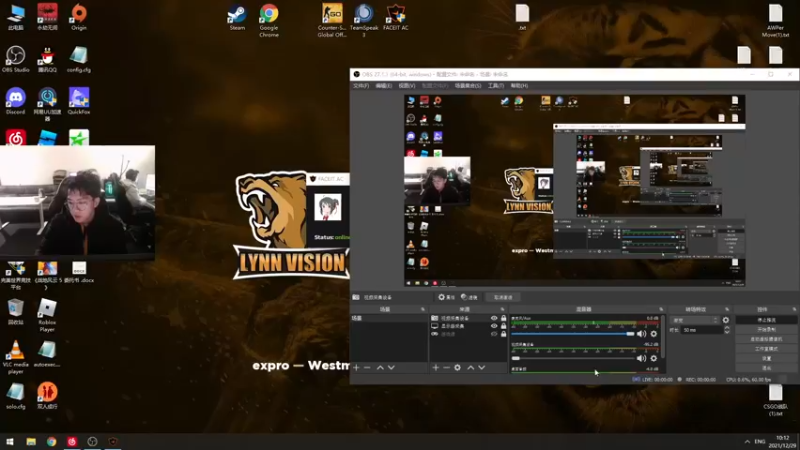
Task: Open the Recycle Bin on desktop
Action: pos(15,312)
